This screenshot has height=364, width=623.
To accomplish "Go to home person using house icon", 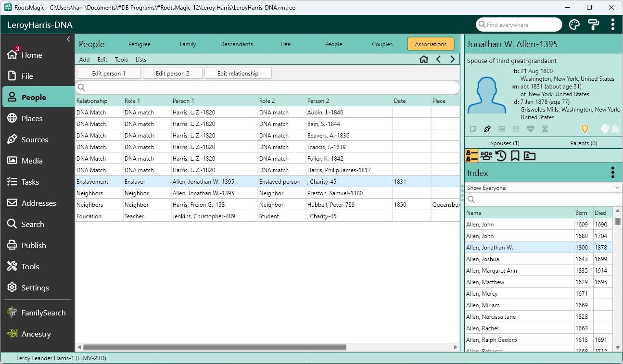I will click(424, 59).
